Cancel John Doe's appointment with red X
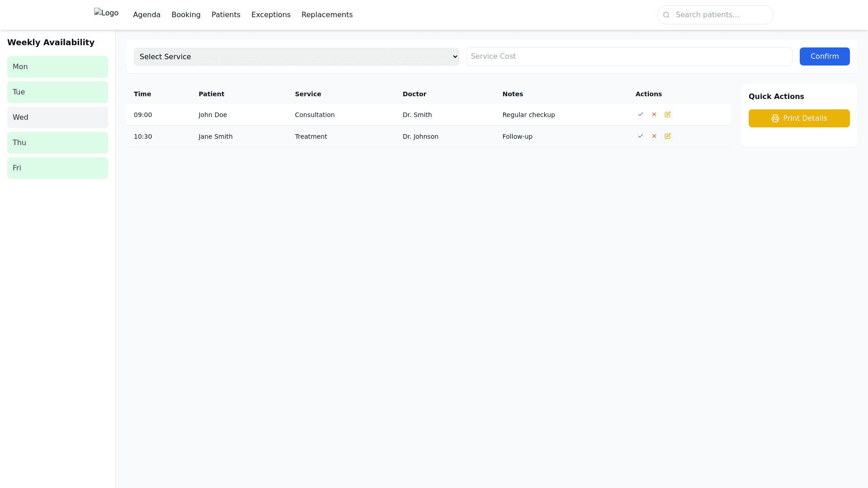The width and height of the screenshot is (868, 488). (x=654, y=114)
